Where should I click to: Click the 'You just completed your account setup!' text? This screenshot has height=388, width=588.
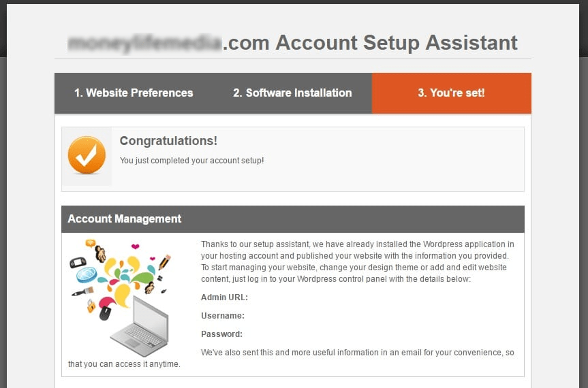point(191,161)
